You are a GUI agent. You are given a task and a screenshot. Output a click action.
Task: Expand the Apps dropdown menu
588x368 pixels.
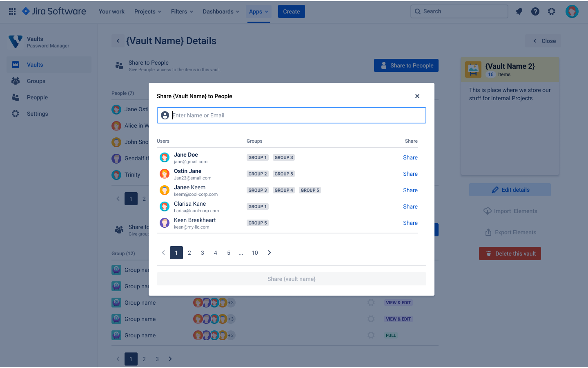click(258, 11)
